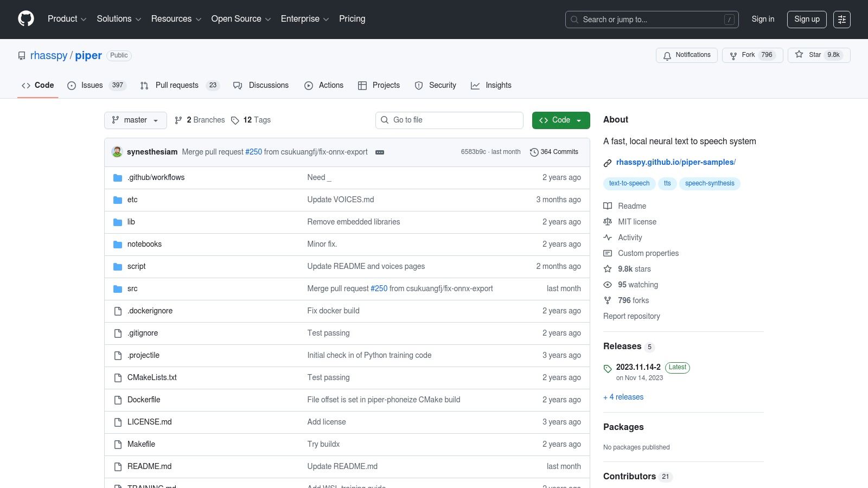868x488 pixels.
Task: Open the 364 Commits link
Action: click(554, 152)
